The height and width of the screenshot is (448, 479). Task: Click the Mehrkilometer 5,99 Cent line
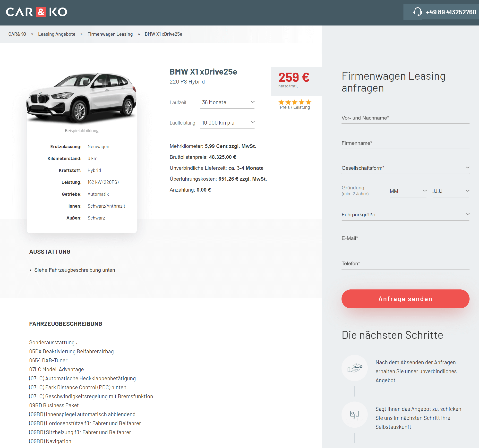point(213,146)
